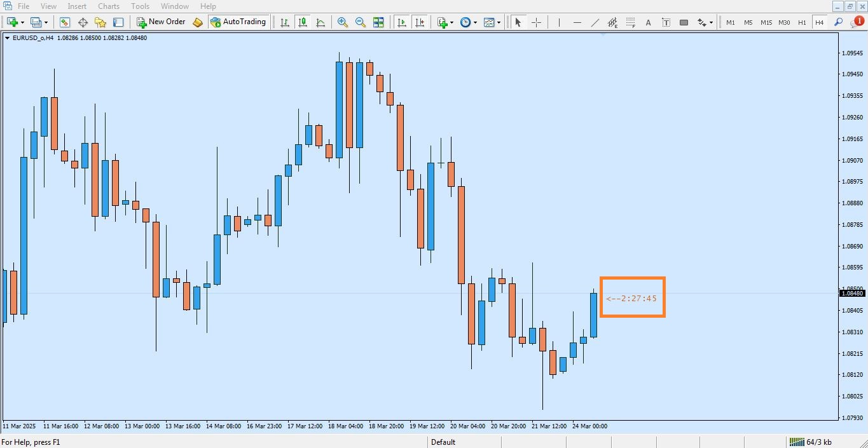Click the Zoom In magnifier icon
This screenshot has height=448, width=868.
[343, 22]
